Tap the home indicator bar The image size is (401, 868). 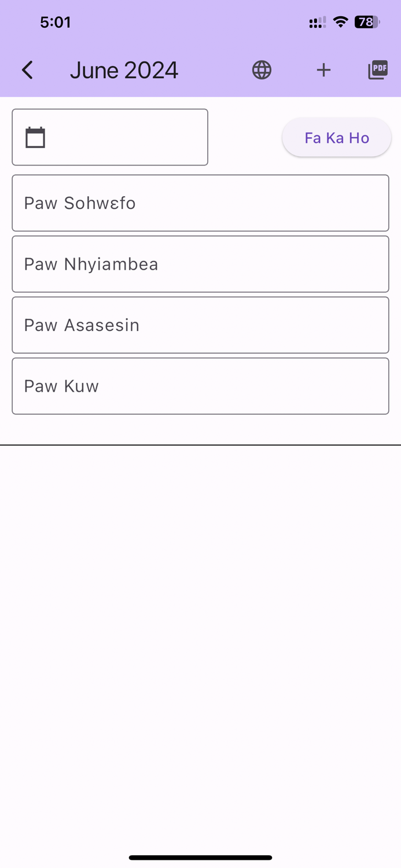pos(200,858)
